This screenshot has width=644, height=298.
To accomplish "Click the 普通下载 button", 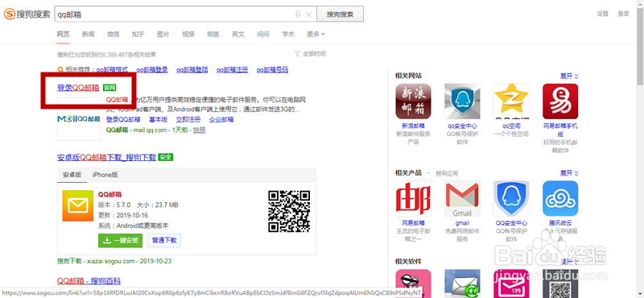I will pyautogui.click(x=164, y=241).
